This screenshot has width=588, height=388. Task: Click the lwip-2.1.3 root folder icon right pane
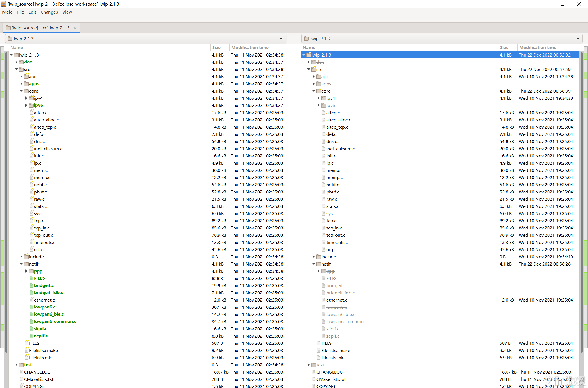[309, 55]
